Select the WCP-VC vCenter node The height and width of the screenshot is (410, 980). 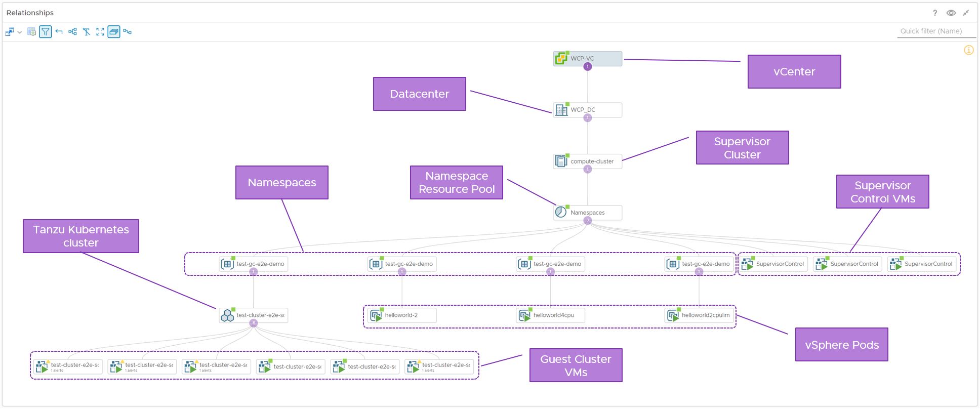(x=588, y=59)
